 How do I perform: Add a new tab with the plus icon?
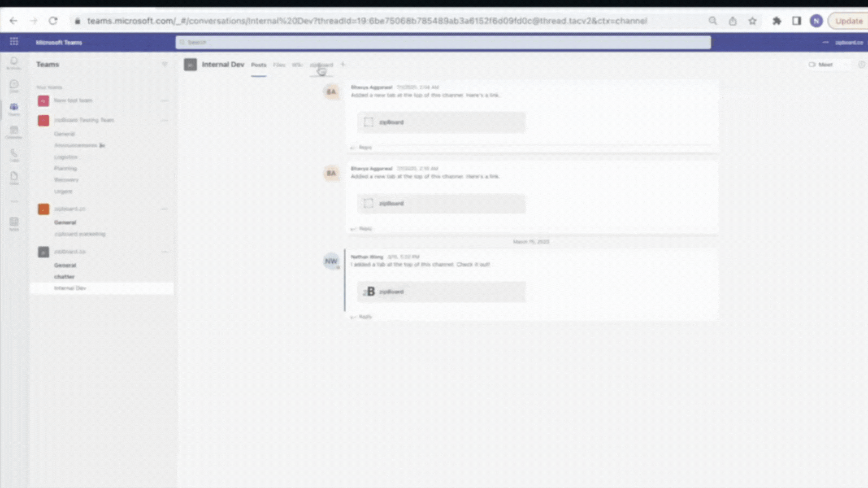(343, 64)
